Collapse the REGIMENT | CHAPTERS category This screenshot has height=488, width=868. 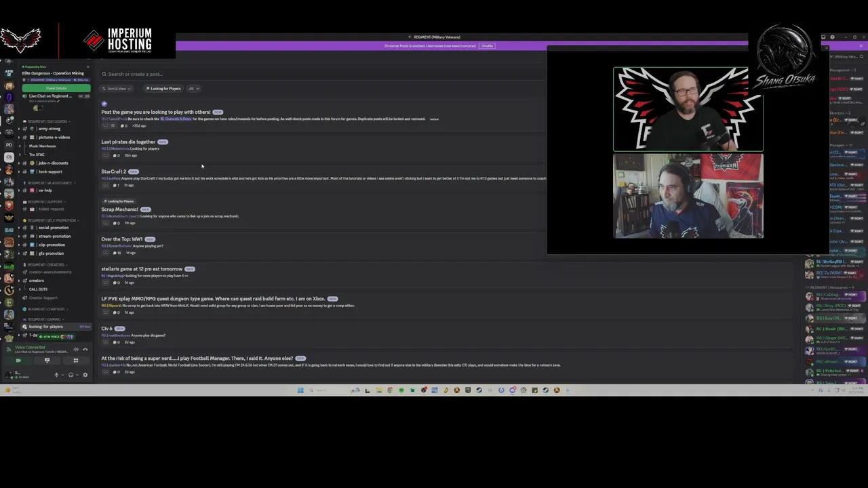click(46, 309)
